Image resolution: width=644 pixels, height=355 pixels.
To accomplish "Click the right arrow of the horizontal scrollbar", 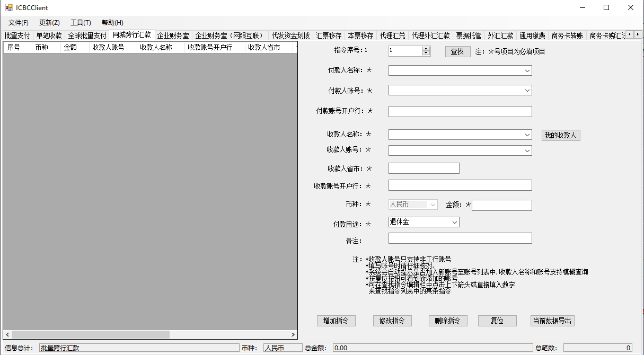I will (x=293, y=335).
